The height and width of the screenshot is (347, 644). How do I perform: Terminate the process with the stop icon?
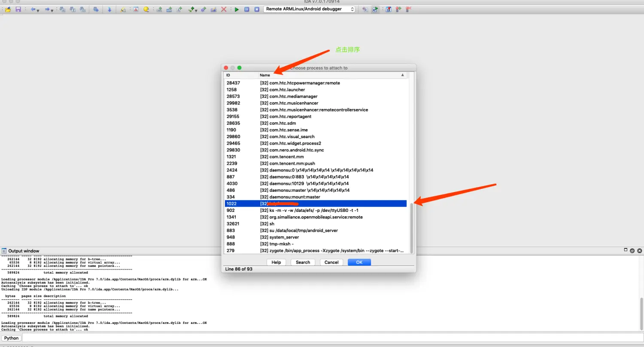click(257, 9)
